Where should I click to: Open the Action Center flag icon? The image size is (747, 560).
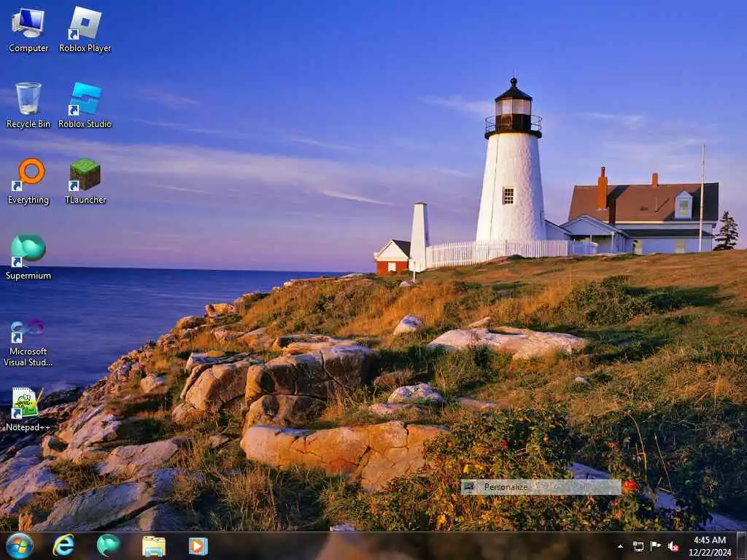[656, 546]
